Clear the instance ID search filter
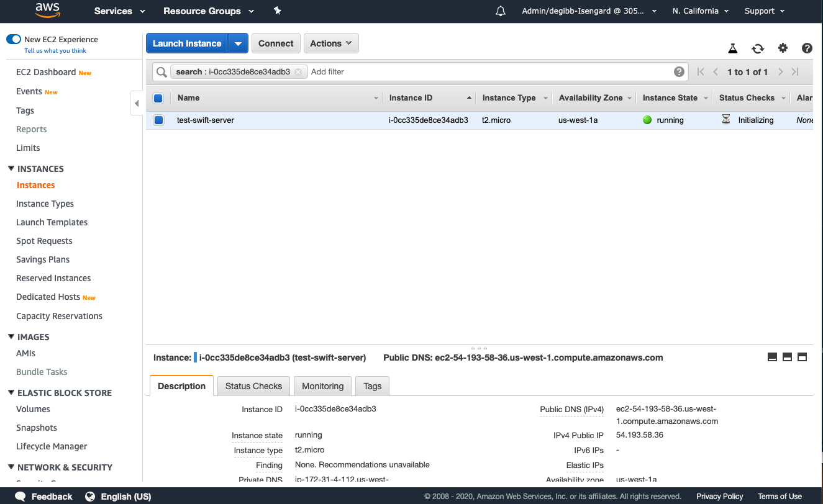Screen dimensions: 823x504 pyautogui.click(x=298, y=72)
